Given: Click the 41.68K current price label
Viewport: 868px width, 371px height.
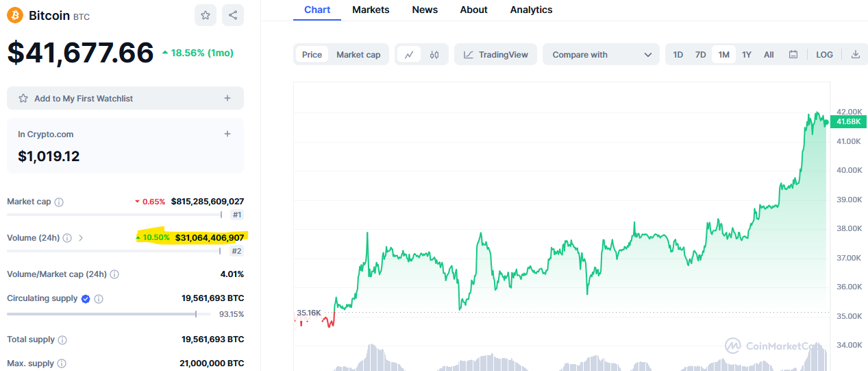Looking at the screenshot, I should pyautogui.click(x=848, y=121).
